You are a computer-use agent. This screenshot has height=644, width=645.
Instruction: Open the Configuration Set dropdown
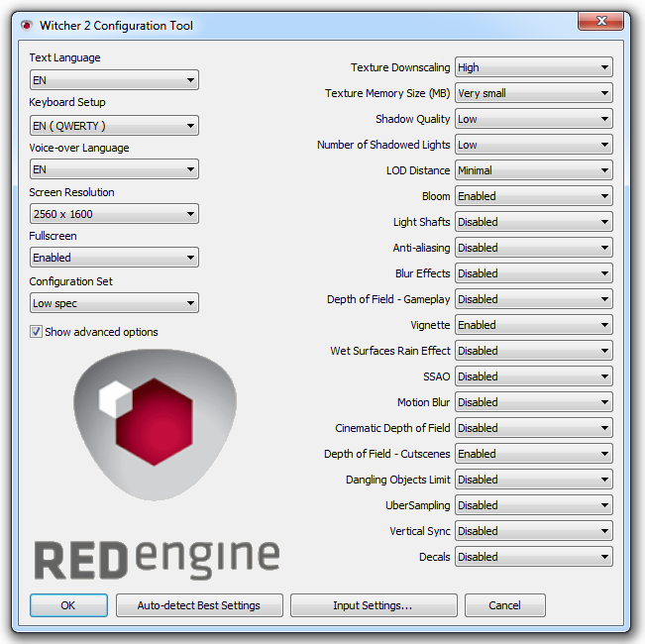pos(114,302)
